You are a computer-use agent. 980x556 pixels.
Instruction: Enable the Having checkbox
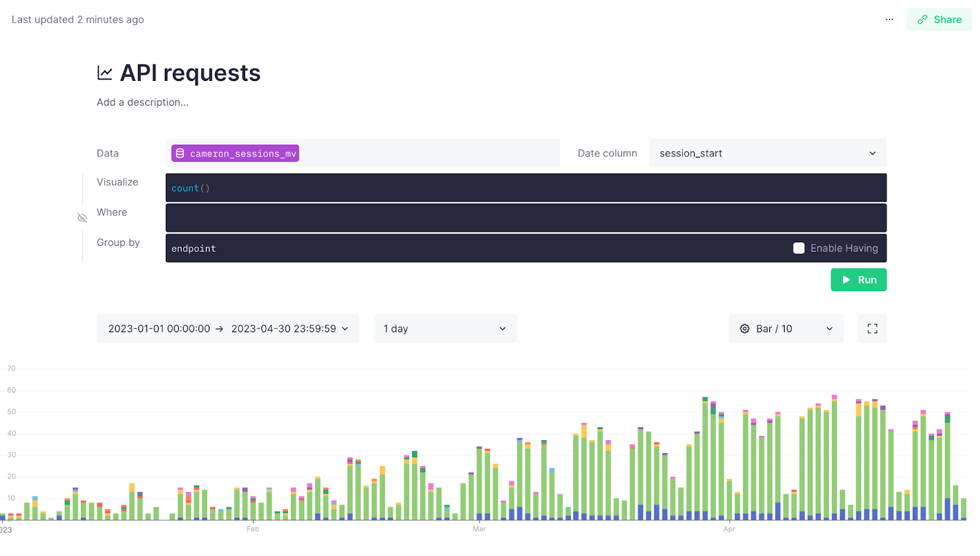tap(799, 248)
